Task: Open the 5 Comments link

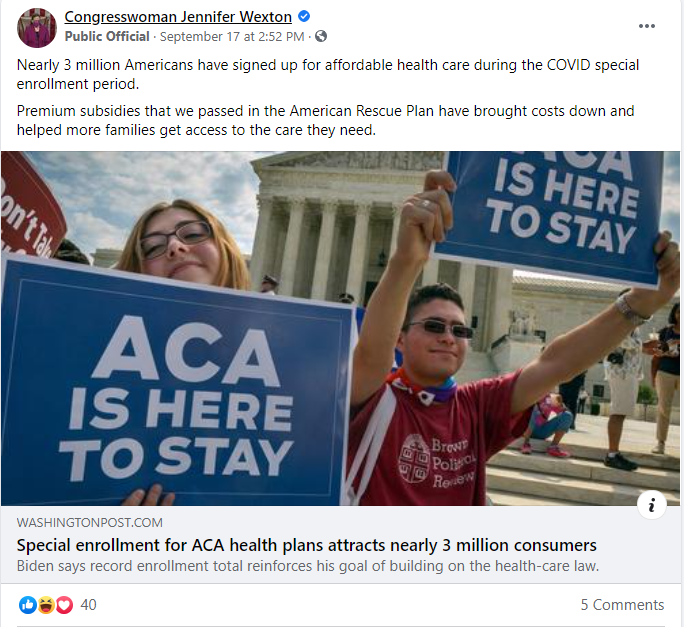Action: tap(622, 605)
